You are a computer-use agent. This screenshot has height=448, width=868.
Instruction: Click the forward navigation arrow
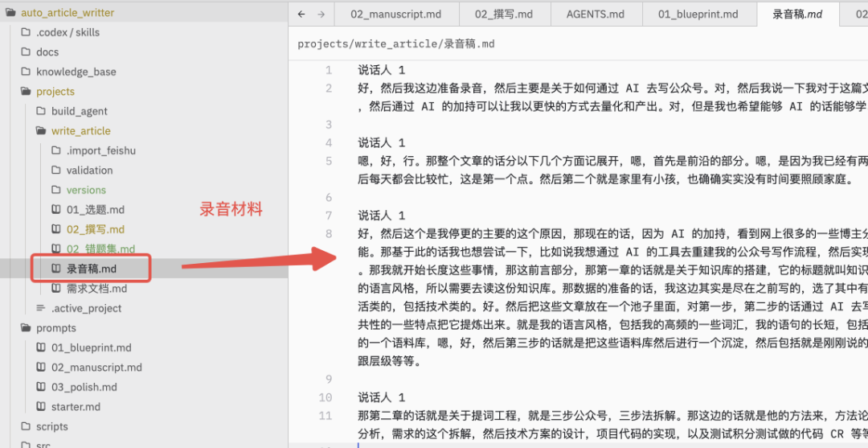click(321, 14)
